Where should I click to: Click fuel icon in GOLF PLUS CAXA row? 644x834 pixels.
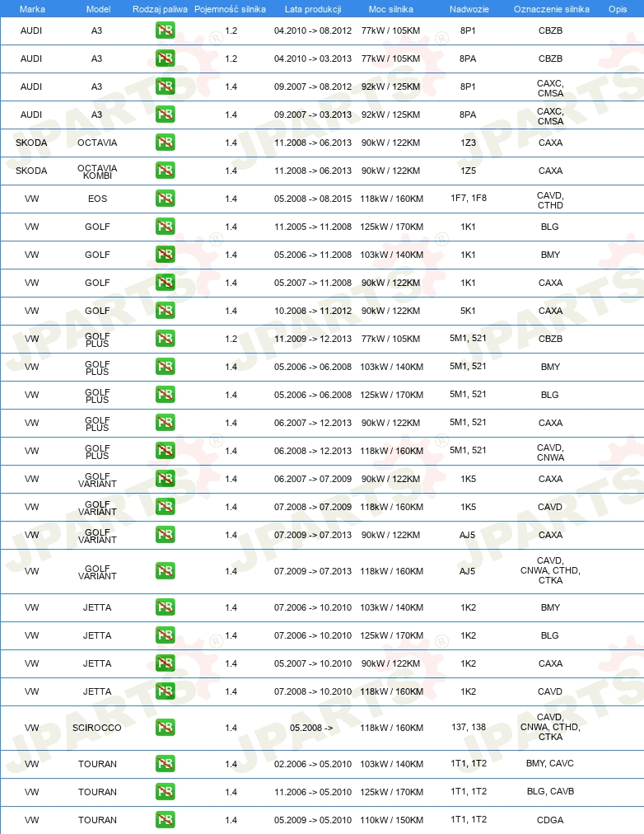pos(166,422)
